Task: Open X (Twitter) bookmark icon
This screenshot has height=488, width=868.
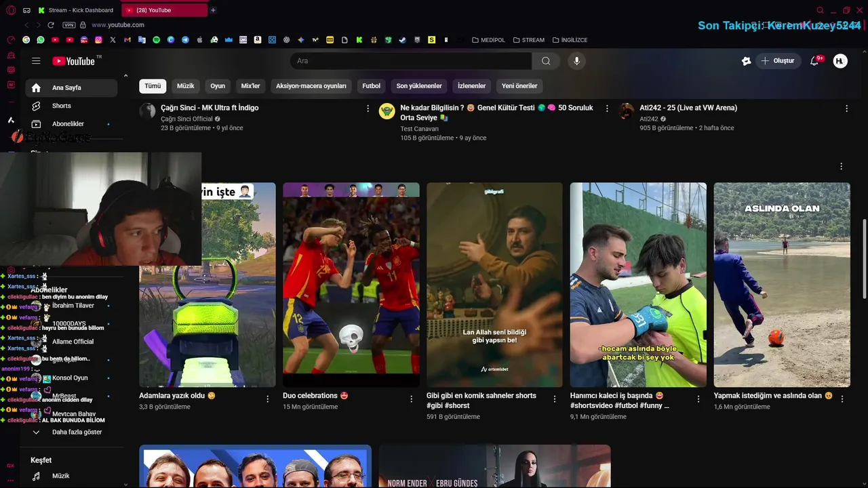Action: click(113, 40)
